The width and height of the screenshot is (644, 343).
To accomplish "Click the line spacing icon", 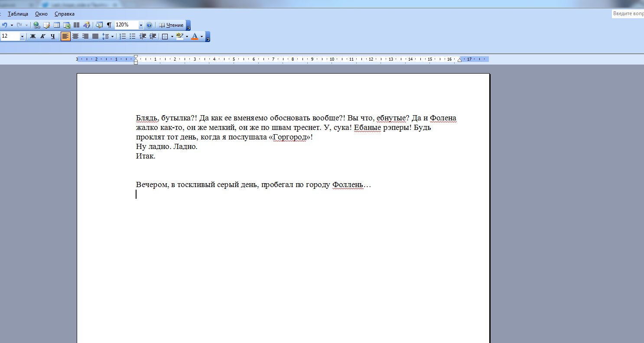I will point(105,36).
